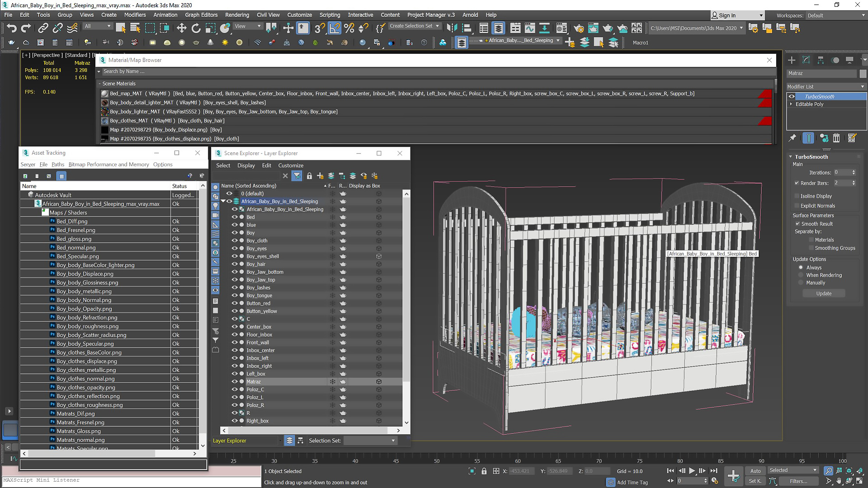The width and height of the screenshot is (868, 488).
Task: Pin the modifier stack
Action: tap(793, 138)
